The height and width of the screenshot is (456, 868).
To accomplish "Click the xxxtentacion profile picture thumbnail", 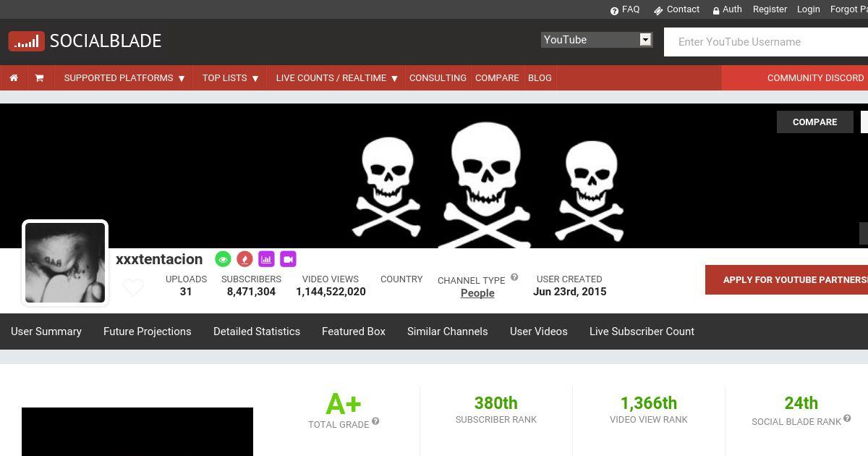I will click(65, 263).
